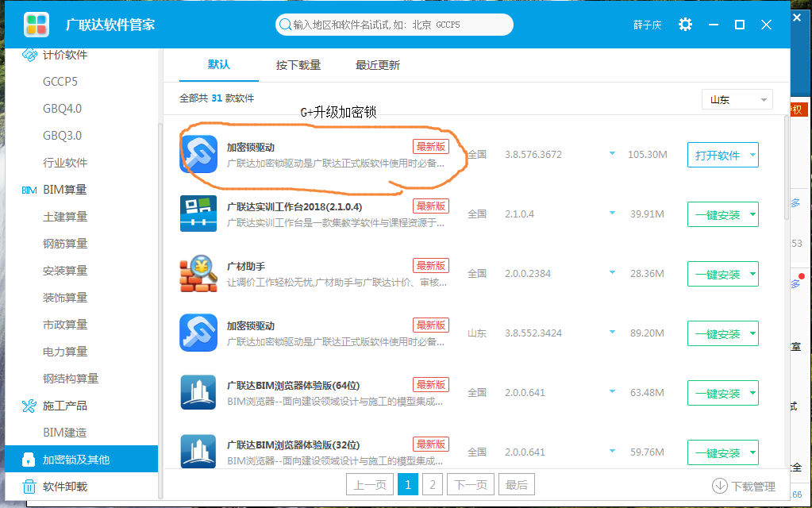Expand version list for 59.76M BIM浏览器
The image size is (812, 508).
click(612, 451)
